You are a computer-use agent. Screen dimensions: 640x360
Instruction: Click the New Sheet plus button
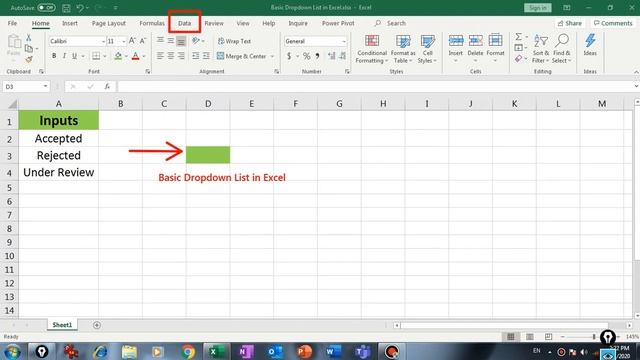(97, 325)
